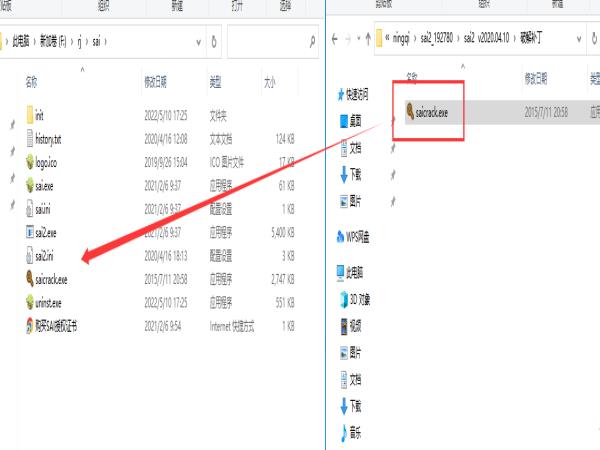
Task: Click sai2 v2020.04.10 in the right address bar
Action: [486, 38]
